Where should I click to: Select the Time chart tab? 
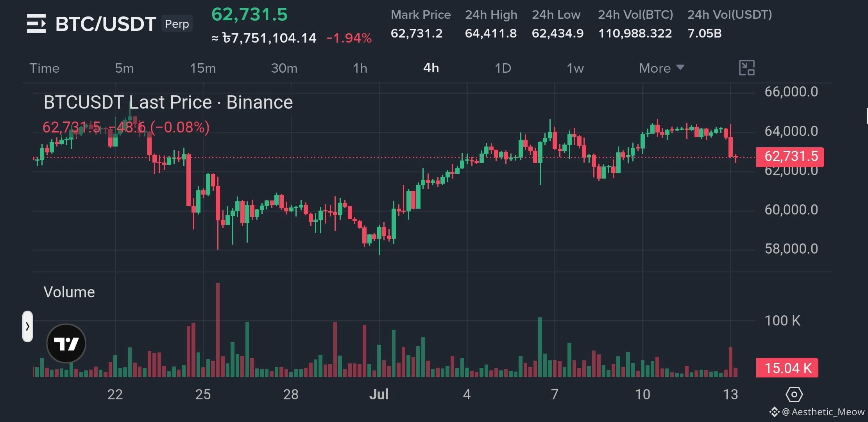pyautogui.click(x=45, y=68)
